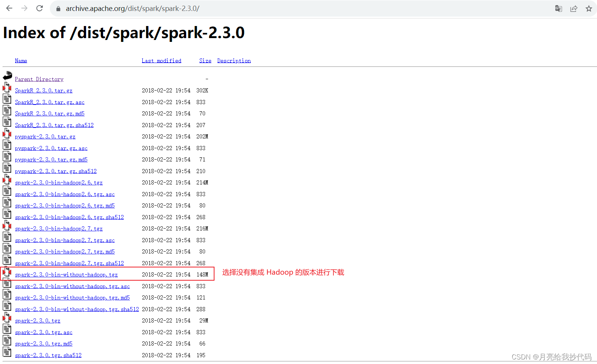597x364 pixels.
Task: Click the translate page icon
Action: coord(558,9)
